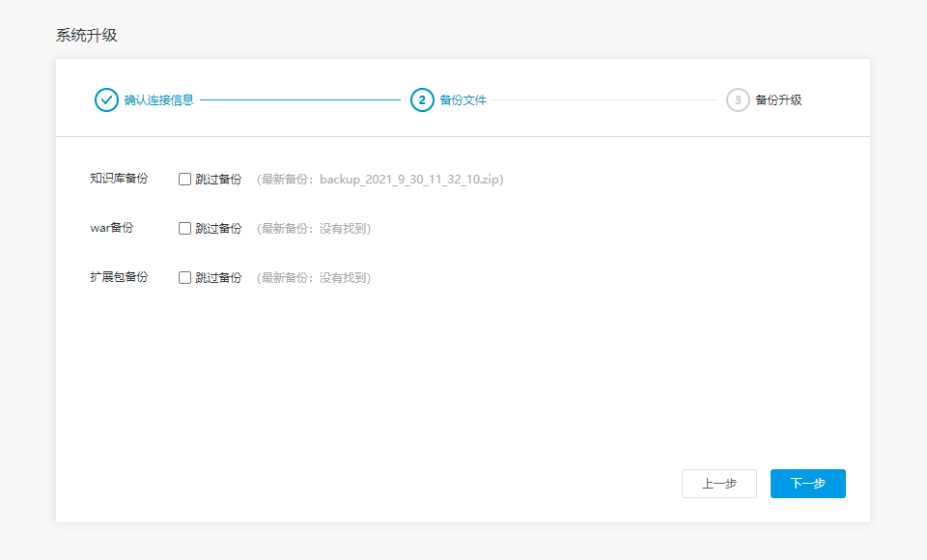927x560 pixels.
Task: Click the 知识库备份 label
Action: (x=119, y=178)
